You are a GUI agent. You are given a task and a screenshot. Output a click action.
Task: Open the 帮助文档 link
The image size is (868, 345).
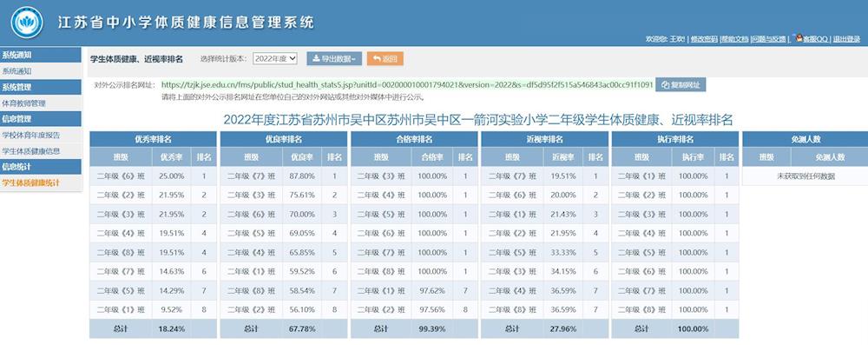(734, 39)
